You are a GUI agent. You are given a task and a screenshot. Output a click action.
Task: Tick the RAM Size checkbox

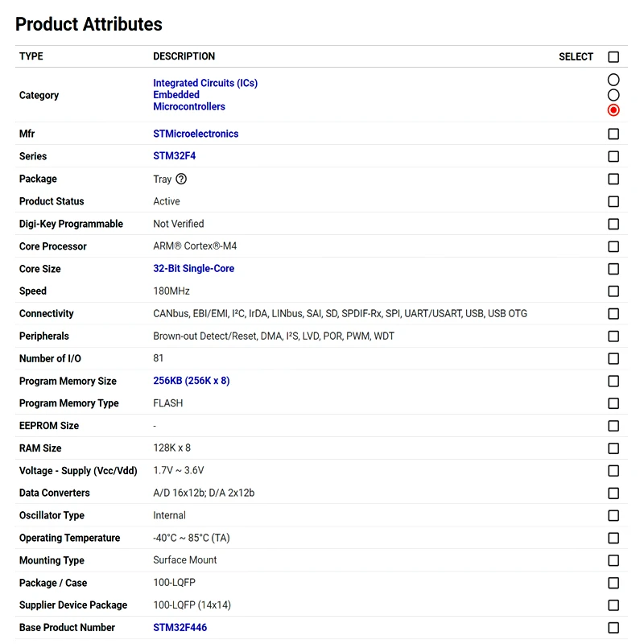coord(613,448)
